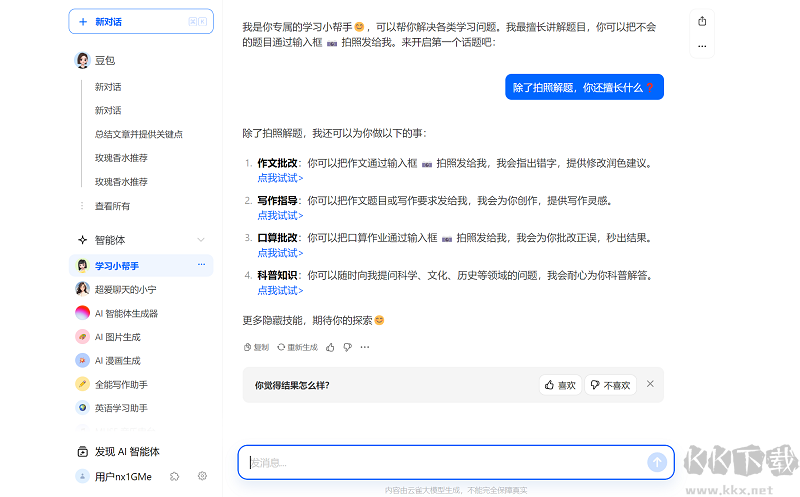Open the top-right more options dots
Viewport: 800px width, 497px height.
pyautogui.click(x=702, y=46)
